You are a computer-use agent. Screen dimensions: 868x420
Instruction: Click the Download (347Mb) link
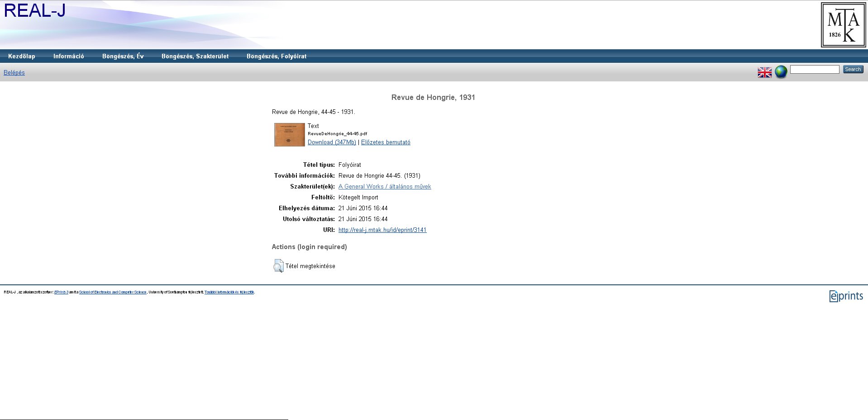pos(332,142)
